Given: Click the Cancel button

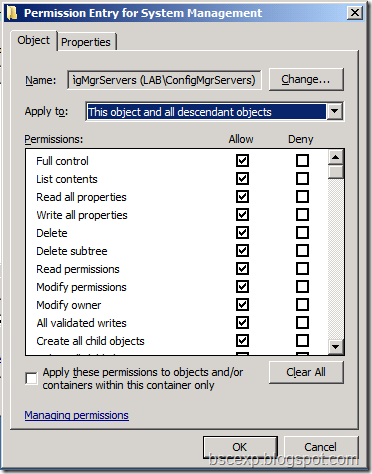Looking at the screenshot, I should 321,447.
